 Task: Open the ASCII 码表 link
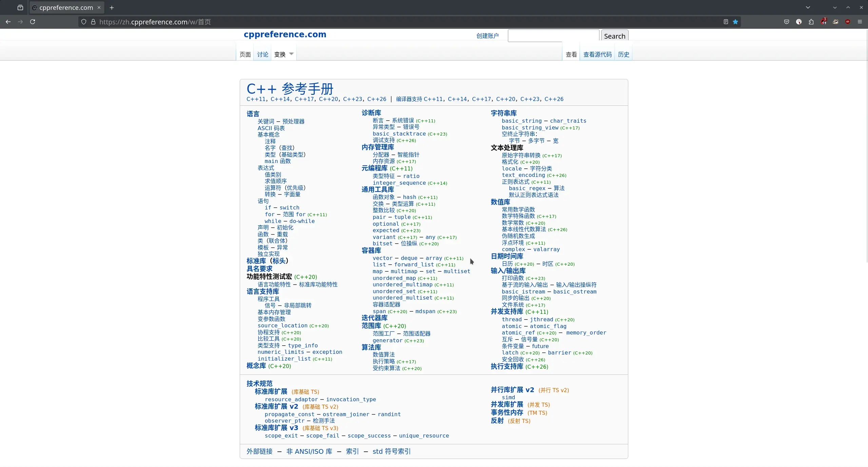tap(271, 128)
